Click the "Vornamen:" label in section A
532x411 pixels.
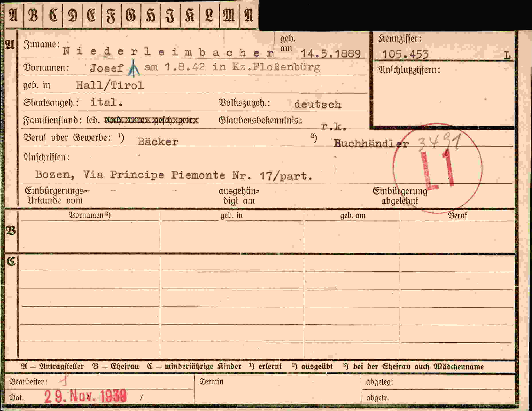[46, 68]
